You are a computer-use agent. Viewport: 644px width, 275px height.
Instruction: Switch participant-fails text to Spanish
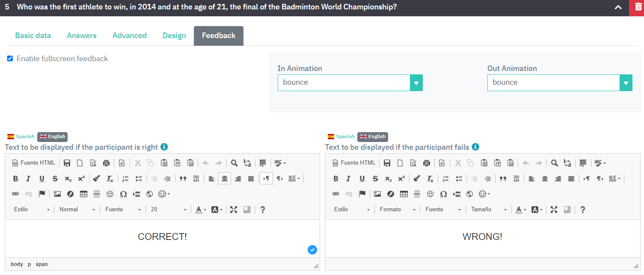pyautogui.click(x=341, y=136)
